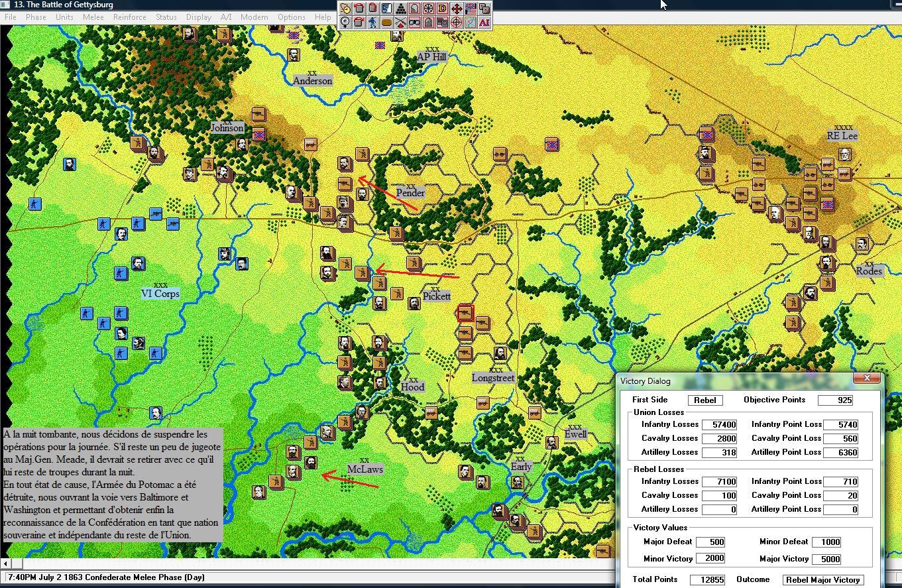Click the Objective Points field
This screenshot has width=902, height=588.
[835, 400]
